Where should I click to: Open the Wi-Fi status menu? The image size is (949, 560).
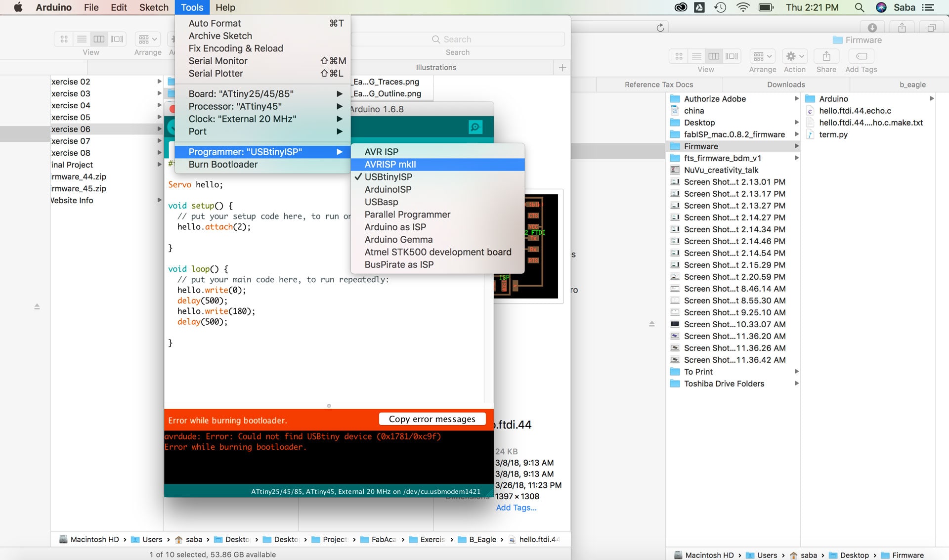click(742, 7)
